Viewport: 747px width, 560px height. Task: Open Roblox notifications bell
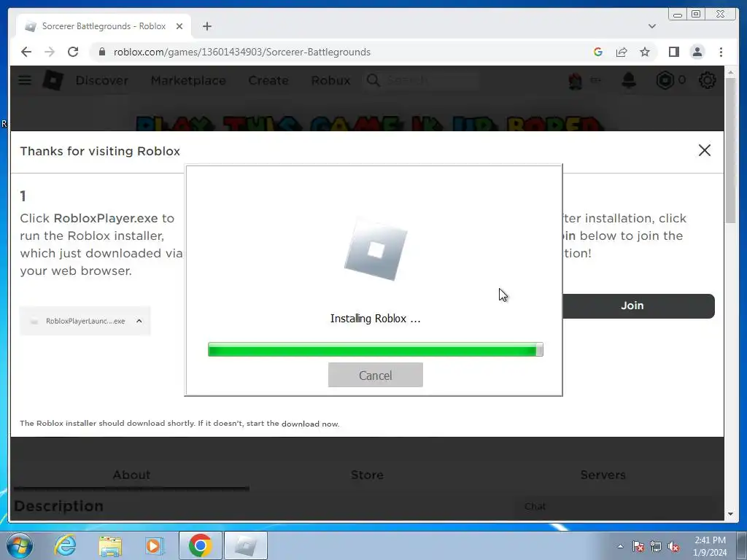[x=629, y=80]
